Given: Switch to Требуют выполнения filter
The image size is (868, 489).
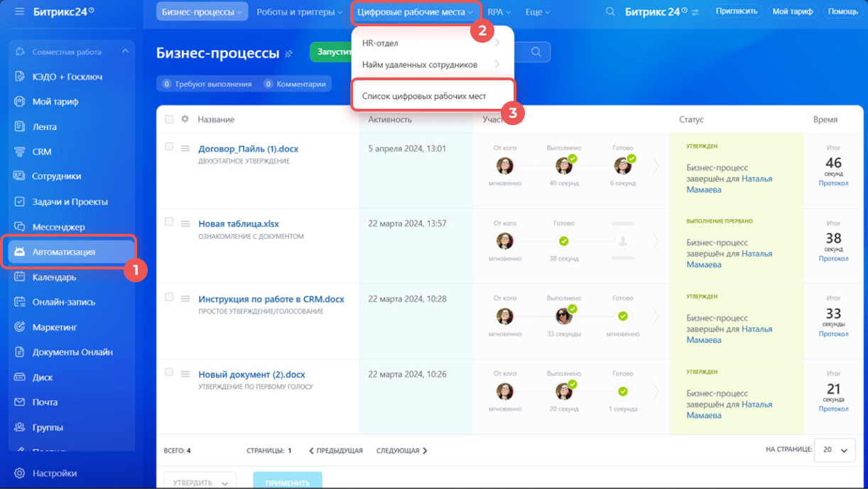Looking at the screenshot, I should point(207,84).
